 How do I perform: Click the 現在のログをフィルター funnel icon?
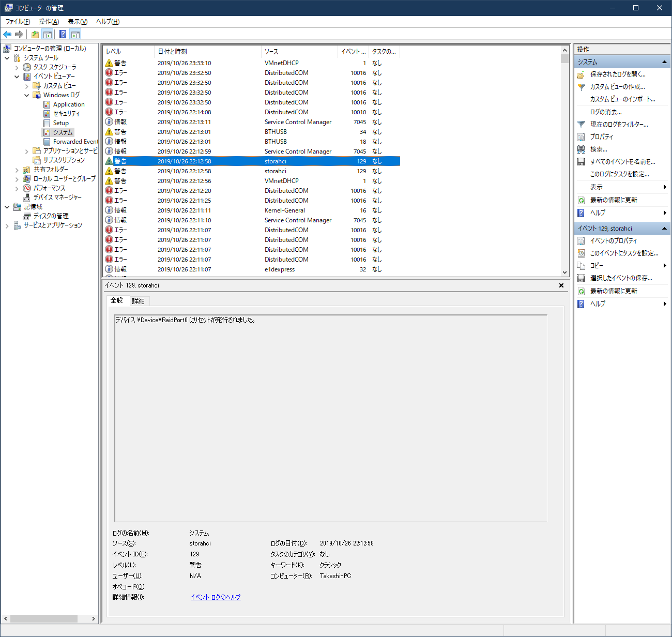point(581,125)
